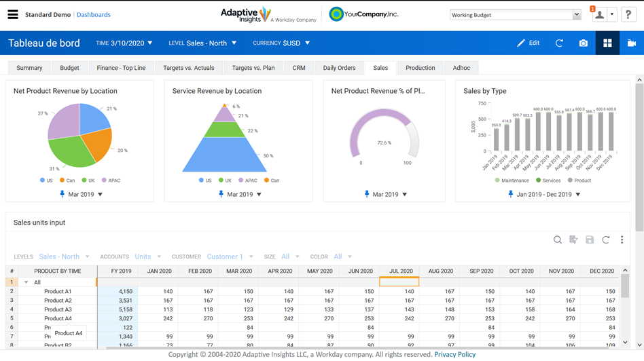Start presentation mode with video camera icon

(x=631, y=43)
